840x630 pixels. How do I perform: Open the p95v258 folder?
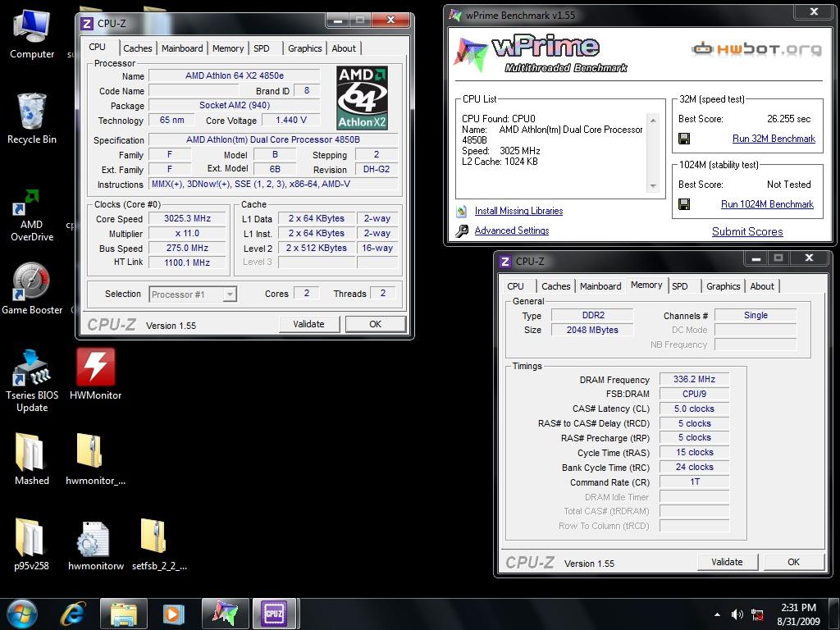coord(32,545)
